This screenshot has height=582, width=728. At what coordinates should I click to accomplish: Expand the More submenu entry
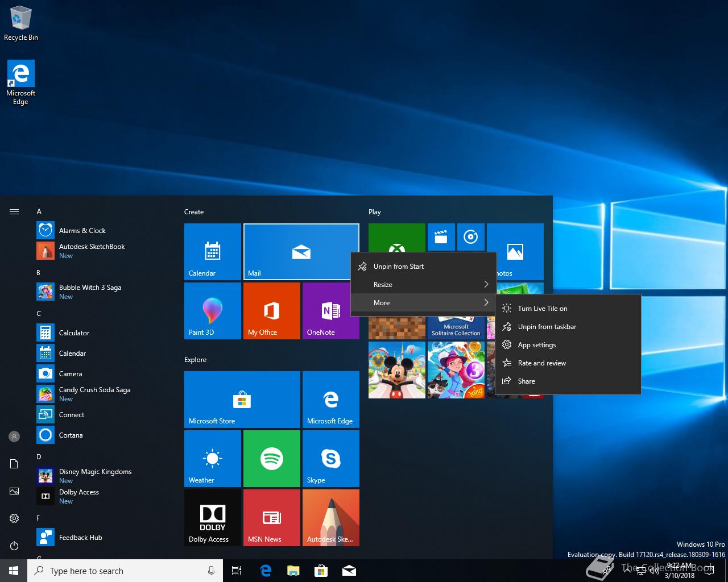[x=424, y=303]
